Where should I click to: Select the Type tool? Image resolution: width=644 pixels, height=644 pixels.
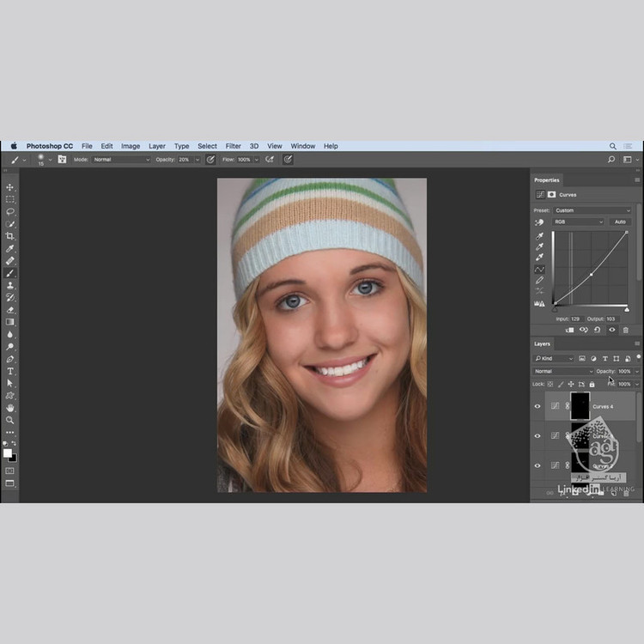(x=10, y=371)
